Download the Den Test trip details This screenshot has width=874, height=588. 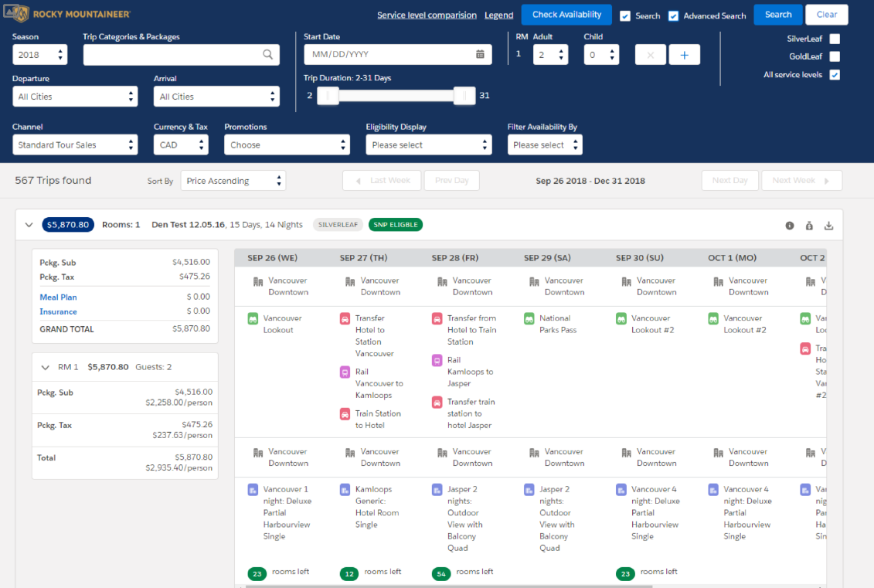tap(829, 226)
